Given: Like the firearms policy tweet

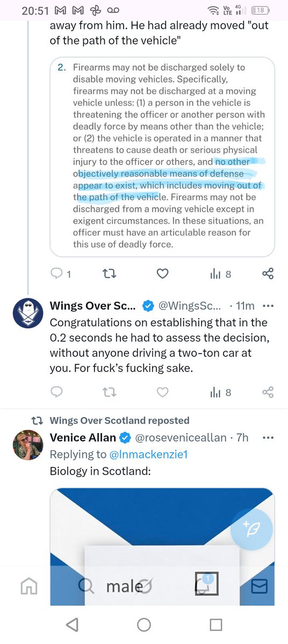Looking at the screenshot, I should 162,274.
